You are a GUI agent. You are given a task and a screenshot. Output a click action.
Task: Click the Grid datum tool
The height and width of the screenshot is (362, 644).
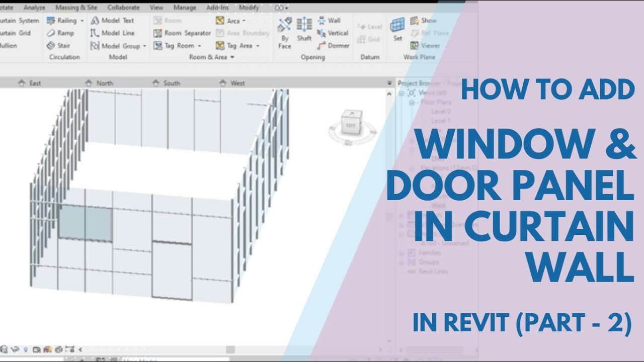coord(368,39)
